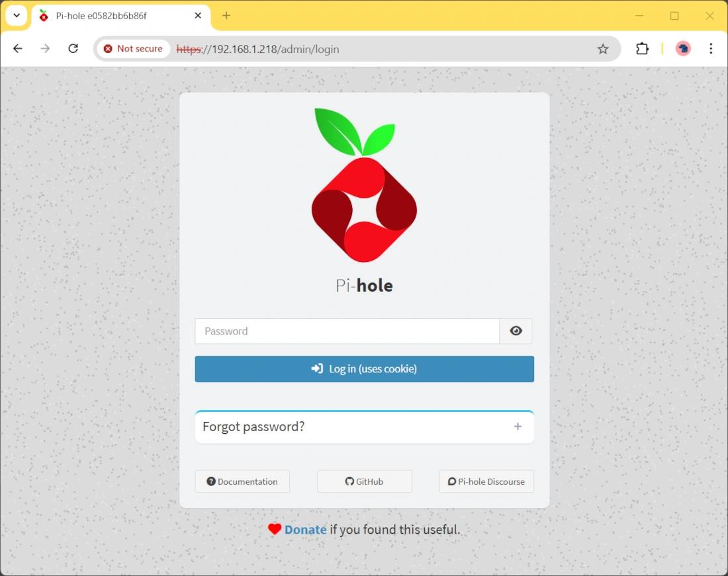Click the Pi-hole Discourse speech bubble icon
The image size is (728, 576).
tap(451, 481)
